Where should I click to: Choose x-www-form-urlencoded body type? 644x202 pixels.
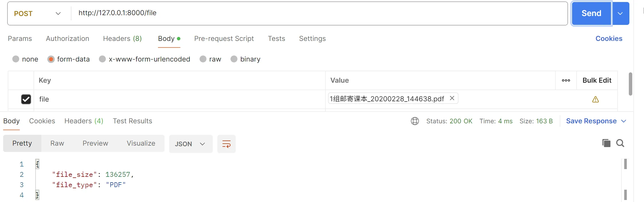pos(102,59)
